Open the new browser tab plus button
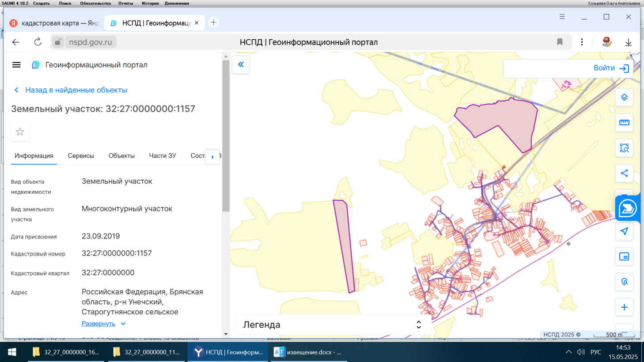 (x=213, y=23)
